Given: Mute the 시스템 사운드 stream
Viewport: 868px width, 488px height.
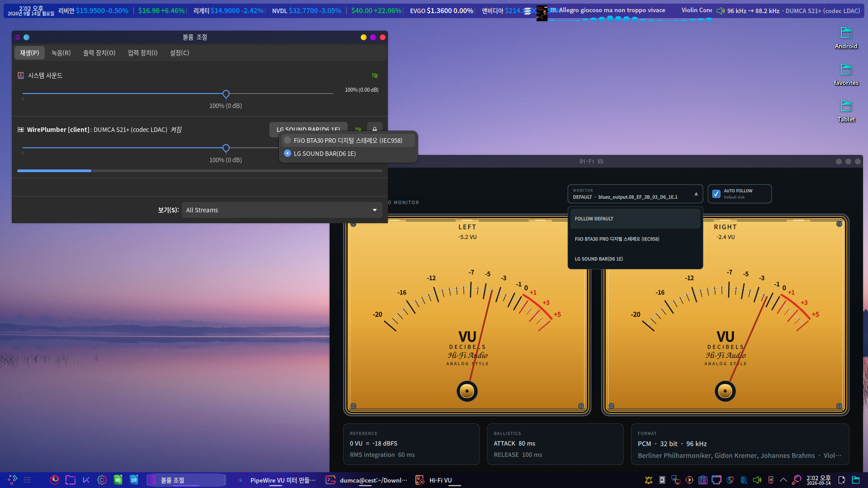Looking at the screenshot, I should point(375,75).
